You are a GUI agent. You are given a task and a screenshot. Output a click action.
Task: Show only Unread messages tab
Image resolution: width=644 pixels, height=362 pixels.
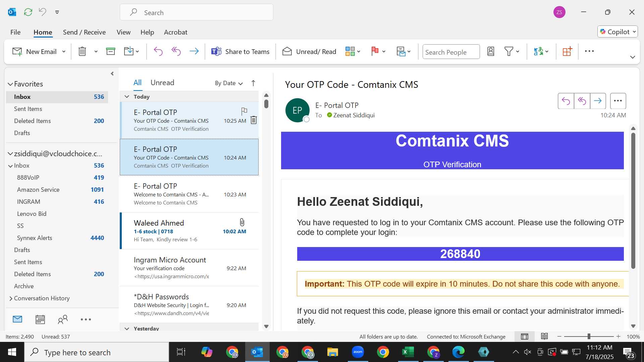point(162,83)
